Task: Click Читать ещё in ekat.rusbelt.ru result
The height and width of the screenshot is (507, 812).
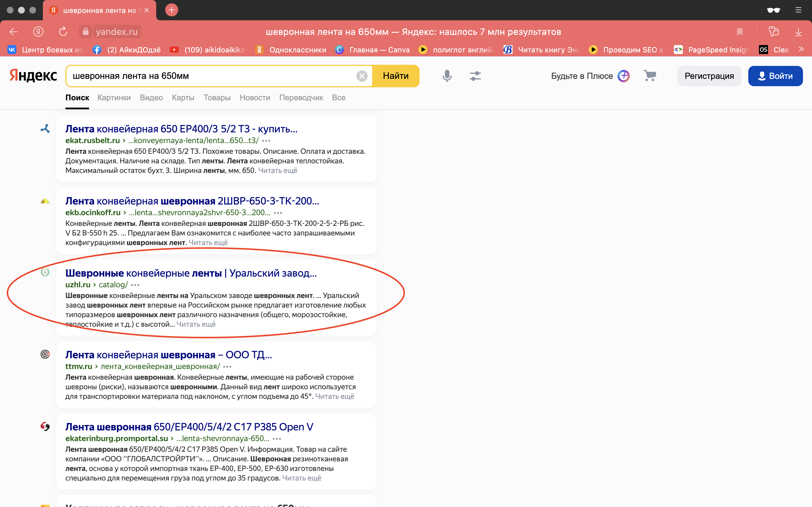Action: coord(277,170)
